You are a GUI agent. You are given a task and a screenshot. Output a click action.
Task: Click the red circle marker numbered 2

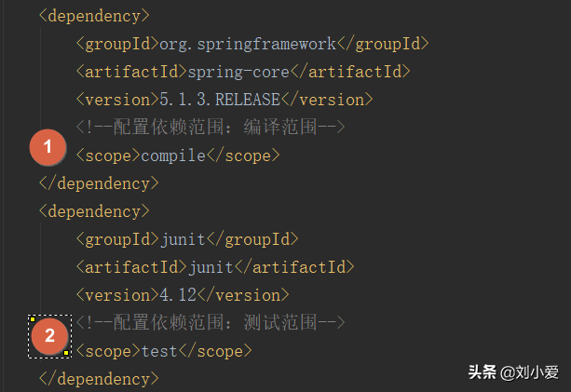[50, 336]
